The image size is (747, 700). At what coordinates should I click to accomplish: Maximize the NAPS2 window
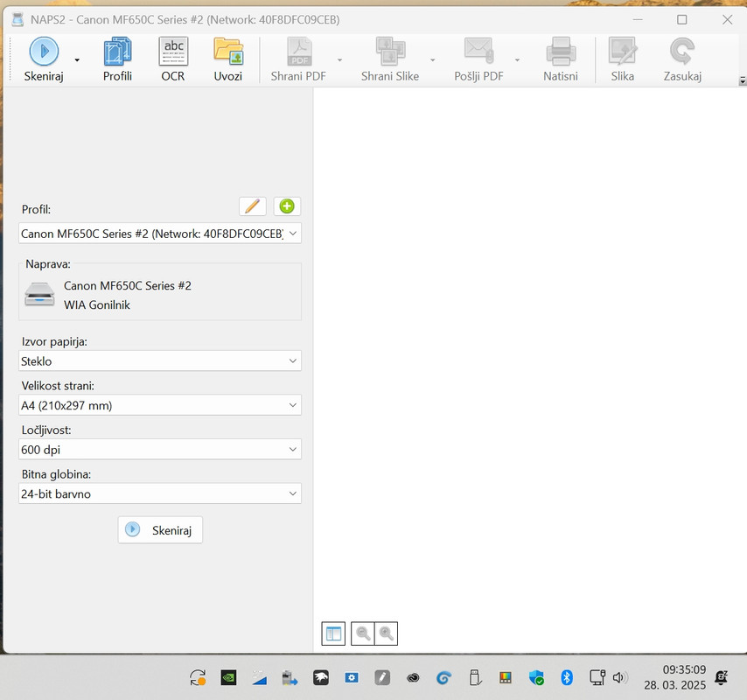[682, 19]
